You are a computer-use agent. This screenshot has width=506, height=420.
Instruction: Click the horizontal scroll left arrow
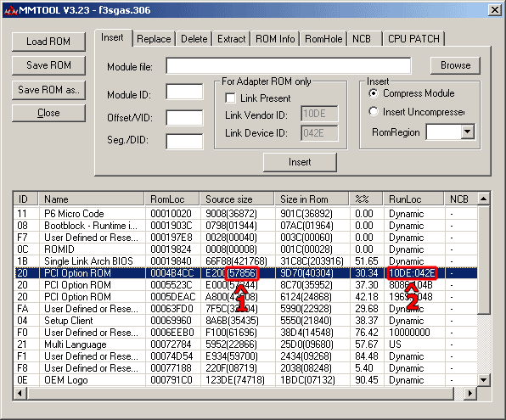tap(20, 393)
